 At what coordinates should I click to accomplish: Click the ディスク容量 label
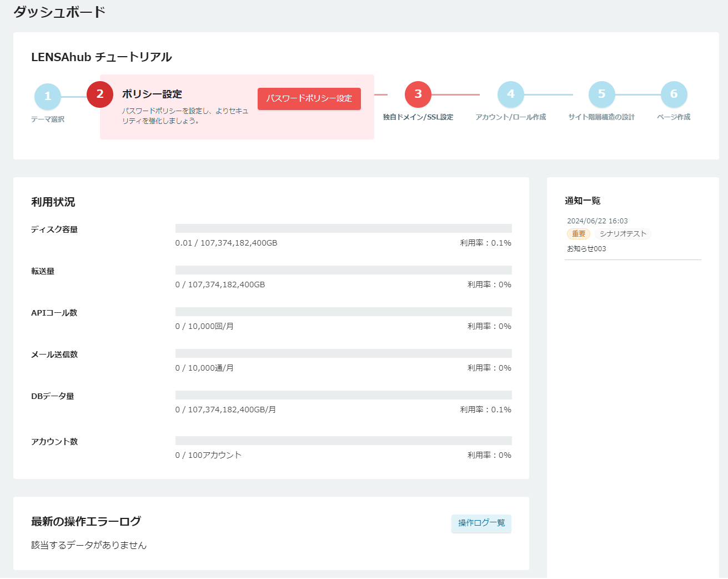click(x=54, y=229)
